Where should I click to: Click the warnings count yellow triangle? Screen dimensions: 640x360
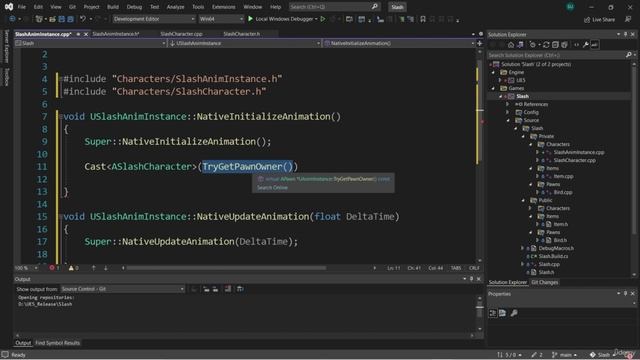(x=71, y=268)
